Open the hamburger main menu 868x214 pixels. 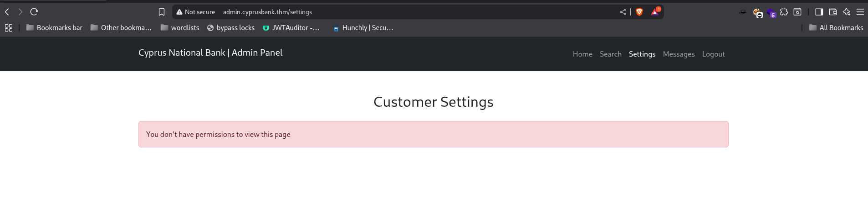tap(860, 12)
